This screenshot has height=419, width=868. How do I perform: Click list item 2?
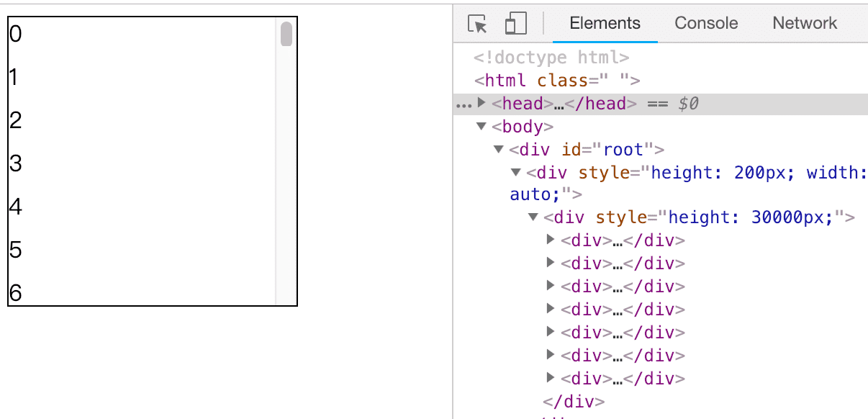coord(16,120)
